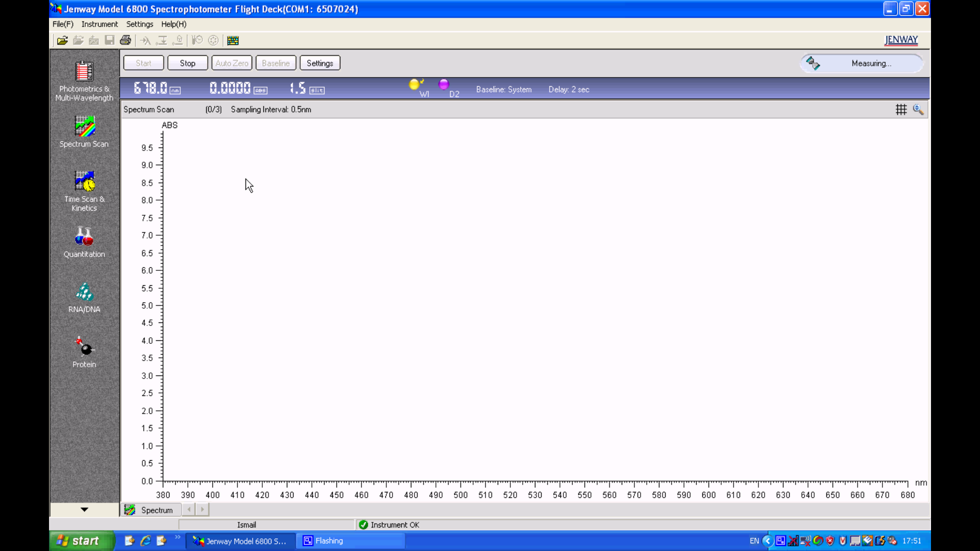
Task: Click the zoom magnifier on the graph
Action: point(918,109)
